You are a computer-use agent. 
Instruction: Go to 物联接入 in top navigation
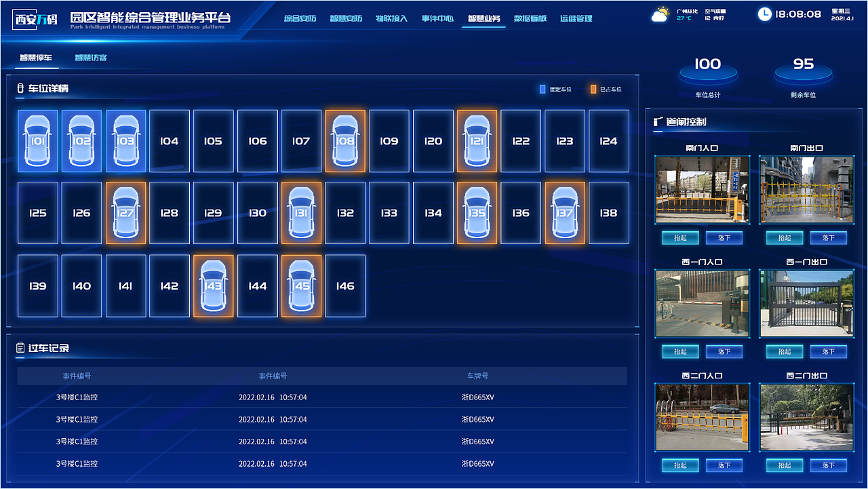tap(392, 18)
